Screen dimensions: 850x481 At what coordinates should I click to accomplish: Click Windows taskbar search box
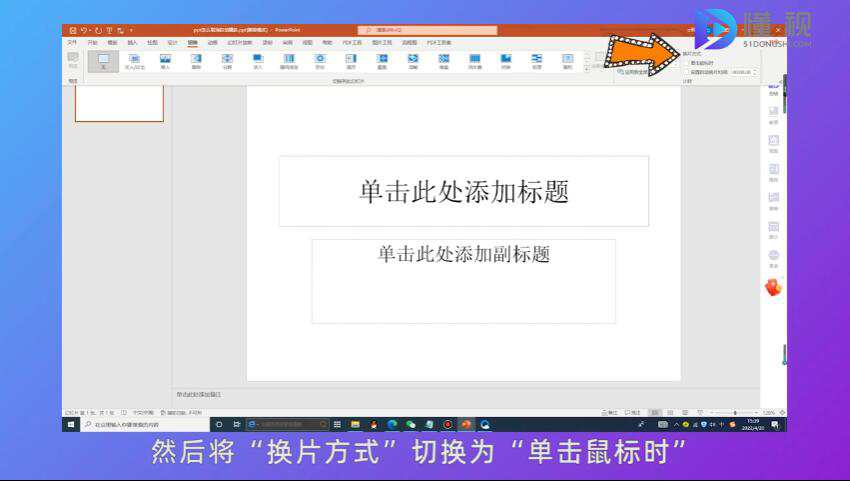[145, 424]
